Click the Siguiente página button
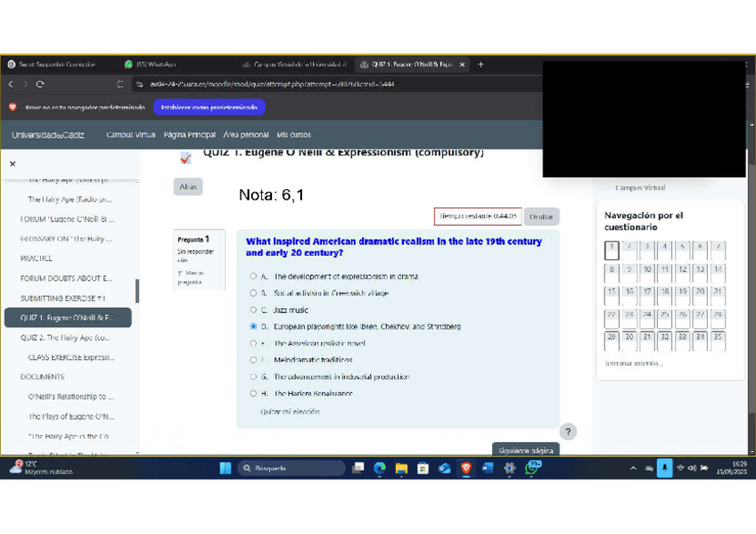This screenshot has width=756, height=534. (525, 450)
